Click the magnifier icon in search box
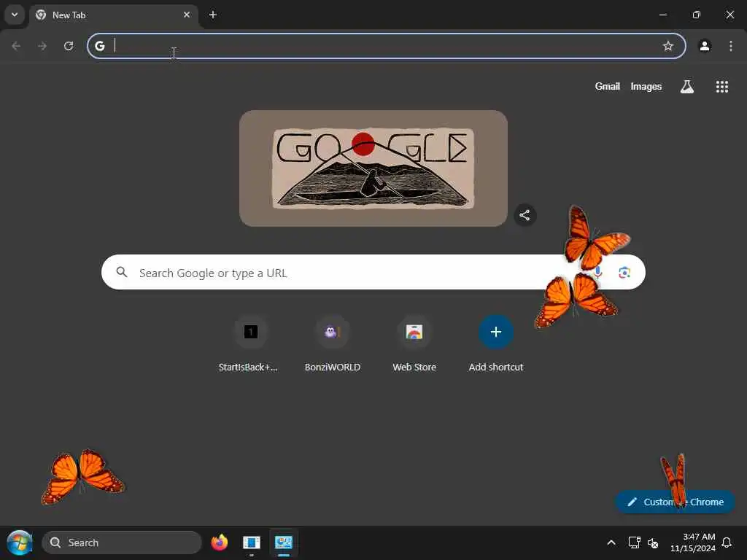 tap(122, 272)
